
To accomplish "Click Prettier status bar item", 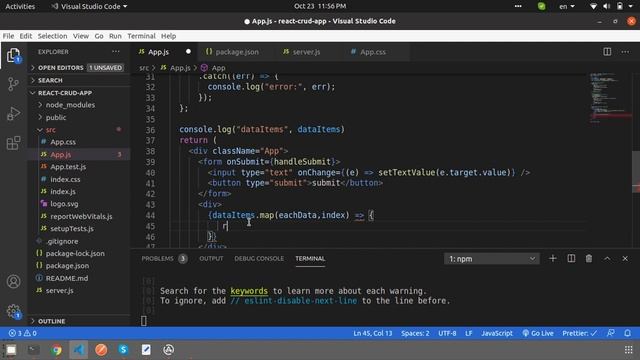I will (x=579, y=333).
